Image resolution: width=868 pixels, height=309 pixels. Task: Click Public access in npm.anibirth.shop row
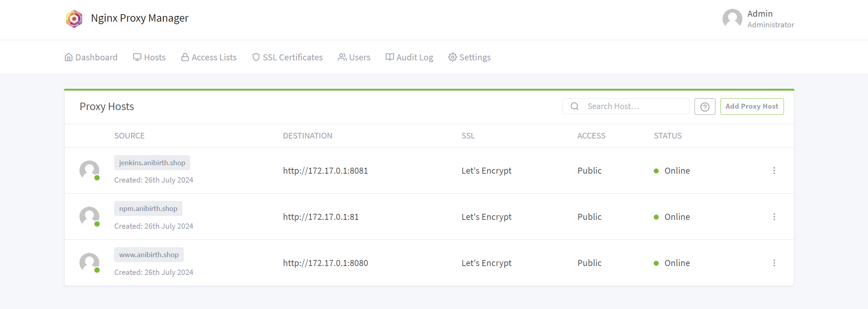pyautogui.click(x=590, y=217)
